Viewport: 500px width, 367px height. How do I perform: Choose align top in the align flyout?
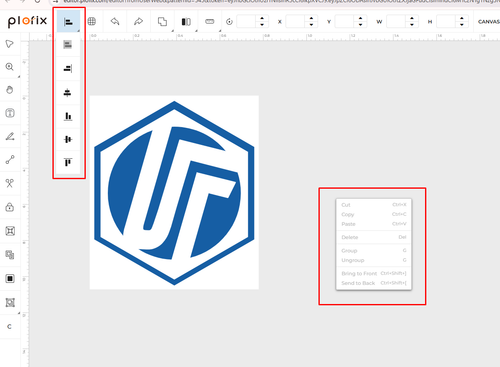68,162
